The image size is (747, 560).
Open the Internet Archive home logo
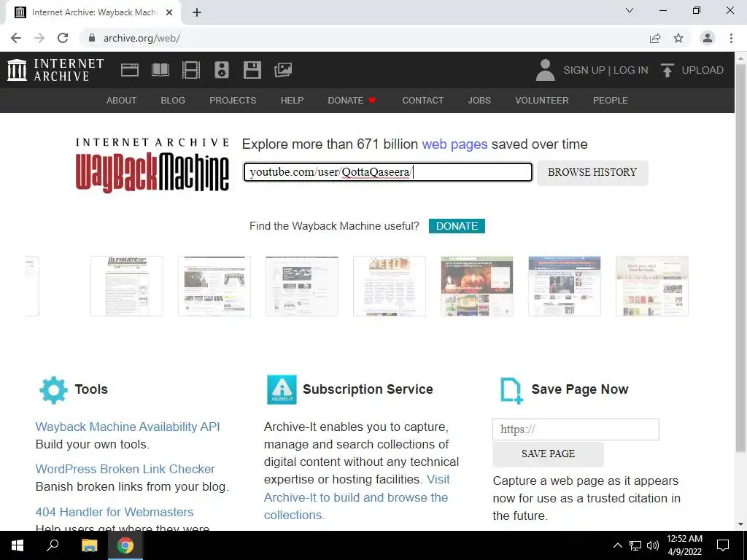coord(55,70)
